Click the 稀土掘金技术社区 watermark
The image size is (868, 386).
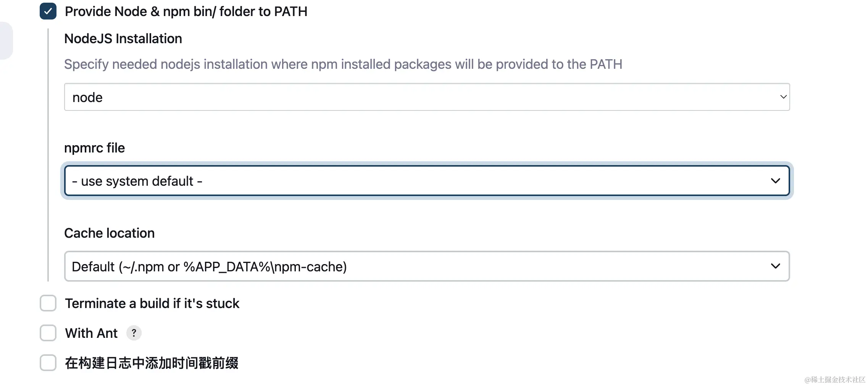coord(835,380)
